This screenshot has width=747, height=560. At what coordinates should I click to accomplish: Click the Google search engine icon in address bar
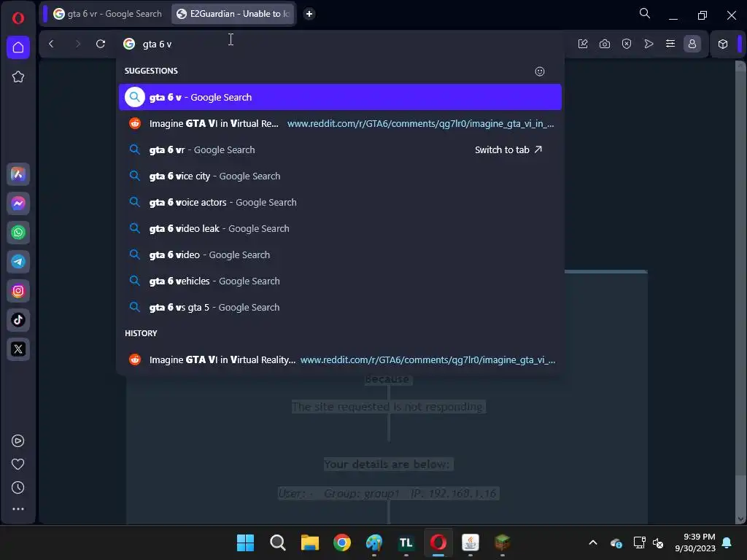tap(129, 44)
